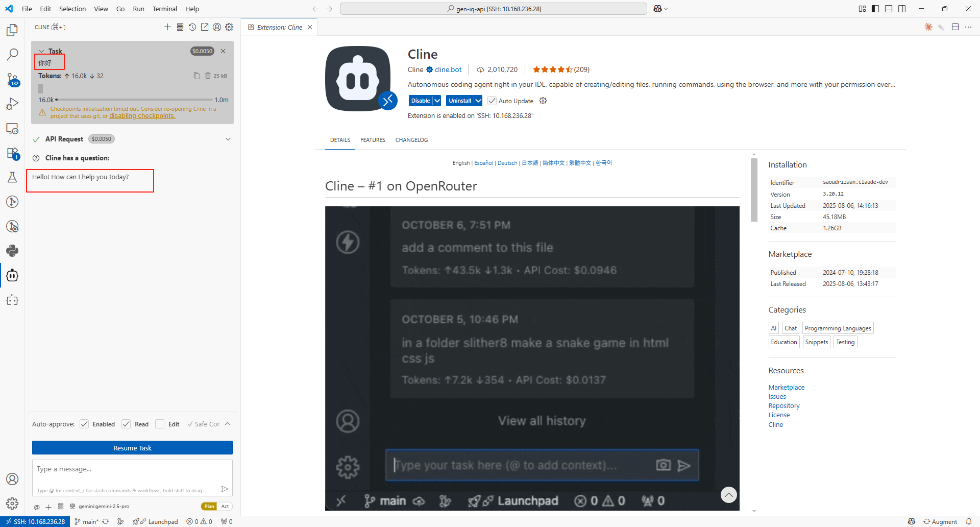Screen dimensions: 980x527
Task: Add context with the @ icon
Action: coord(37,507)
